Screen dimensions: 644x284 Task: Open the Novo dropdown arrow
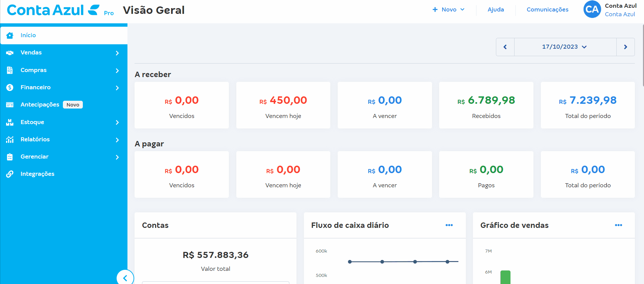(462, 9)
